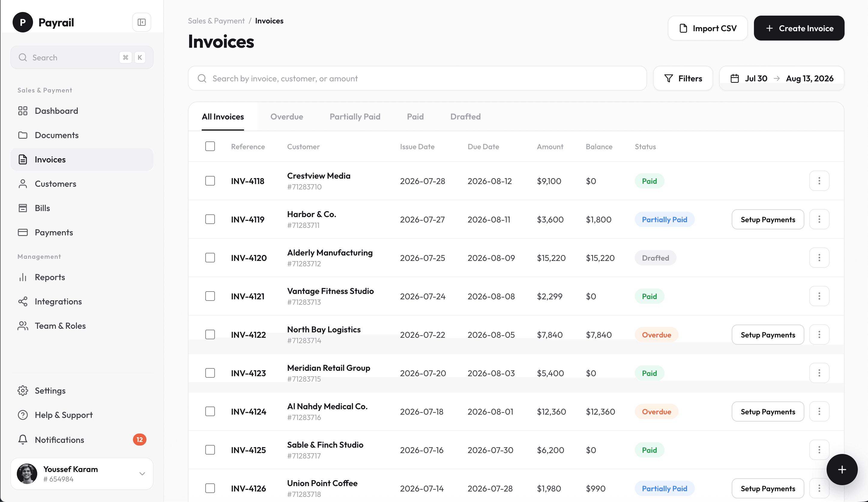This screenshot has height=502, width=868.
Task: Open Team & Roles
Action: 82,326
